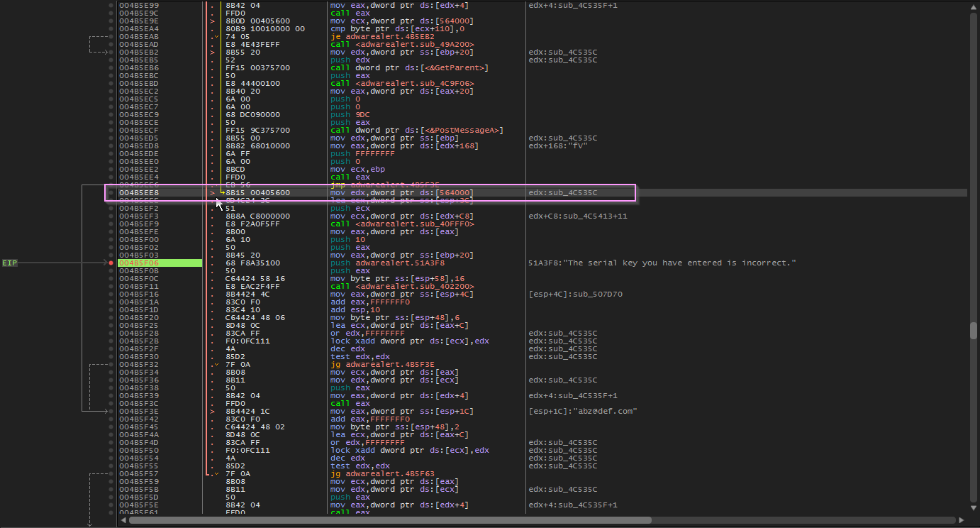Select call adwarealert.sub_4C9F06 instruction

point(402,83)
